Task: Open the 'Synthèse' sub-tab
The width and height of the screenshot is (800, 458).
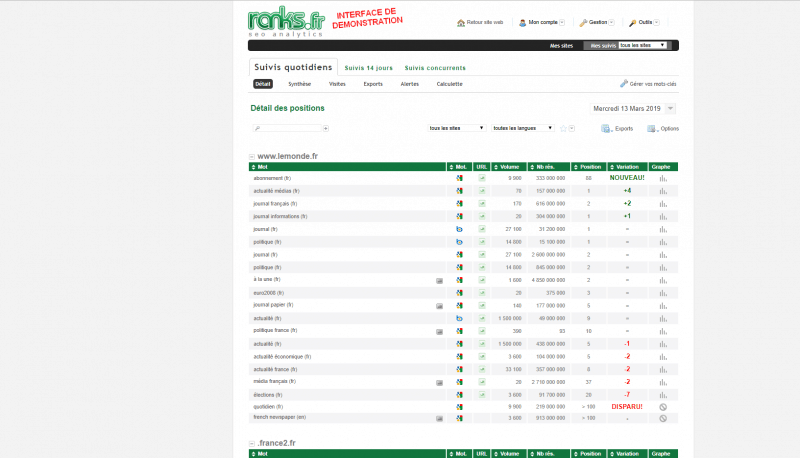Action: 299,84
